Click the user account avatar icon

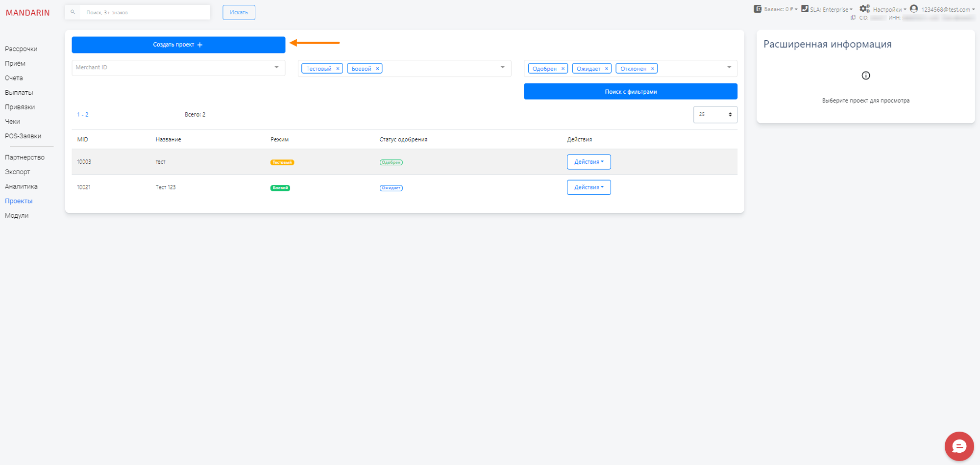click(x=914, y=9)
